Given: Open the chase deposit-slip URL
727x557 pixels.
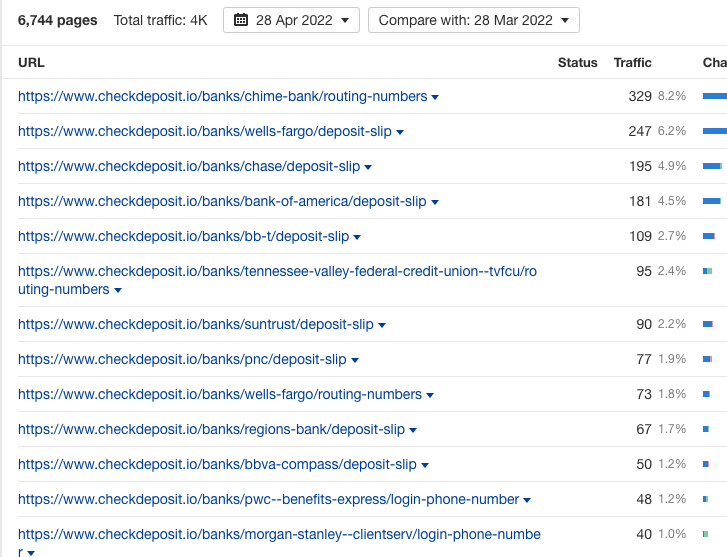Looking at the screenshot, I should [189, 166].
